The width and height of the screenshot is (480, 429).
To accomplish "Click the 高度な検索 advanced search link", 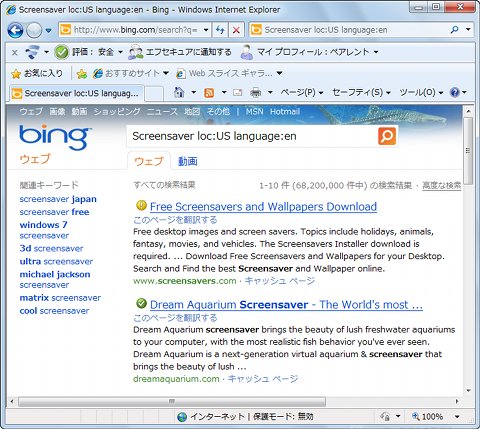I will coord(442,186).
